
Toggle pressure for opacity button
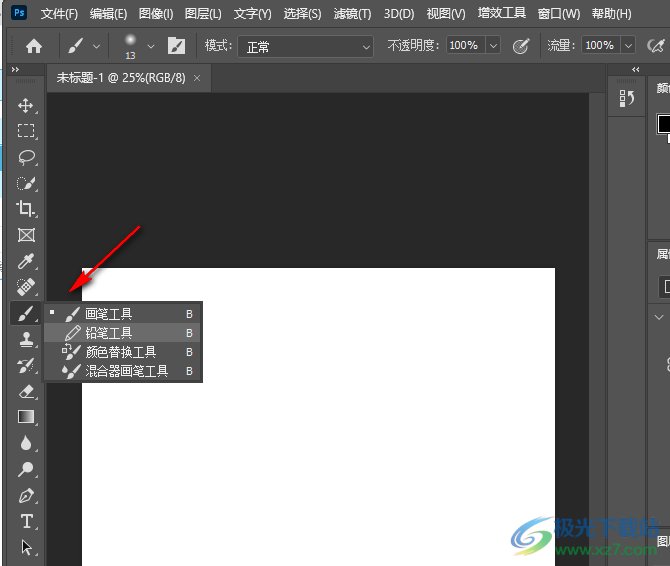click(520, 46)
